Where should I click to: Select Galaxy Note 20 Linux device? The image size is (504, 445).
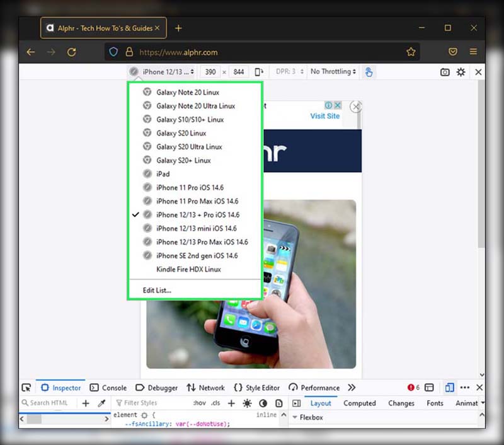click(195, 92)
